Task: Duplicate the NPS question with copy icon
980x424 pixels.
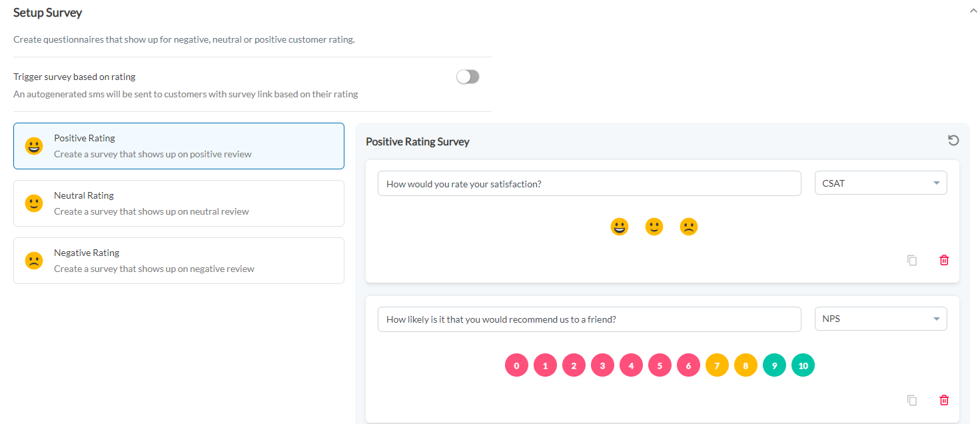Action: [x=912, y=401]
